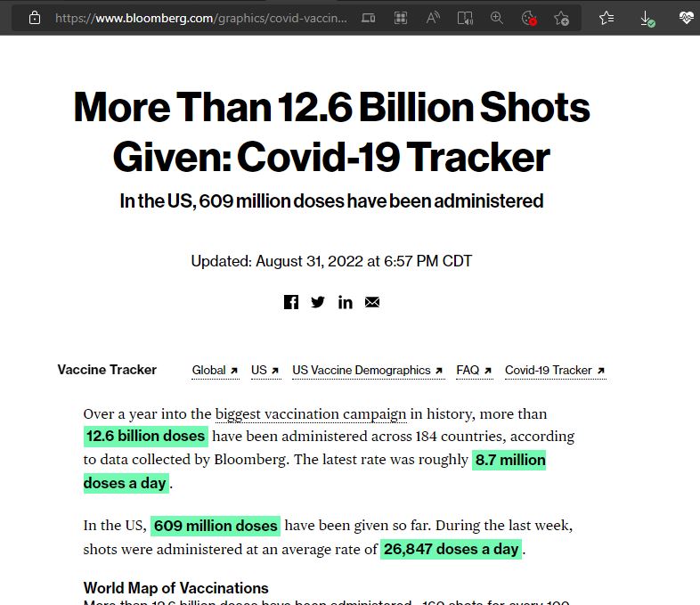Image resolution: width=700 pixels, height=605 pixels.
Task: Open browser essentials heart icon
Action: click(686, 18)
